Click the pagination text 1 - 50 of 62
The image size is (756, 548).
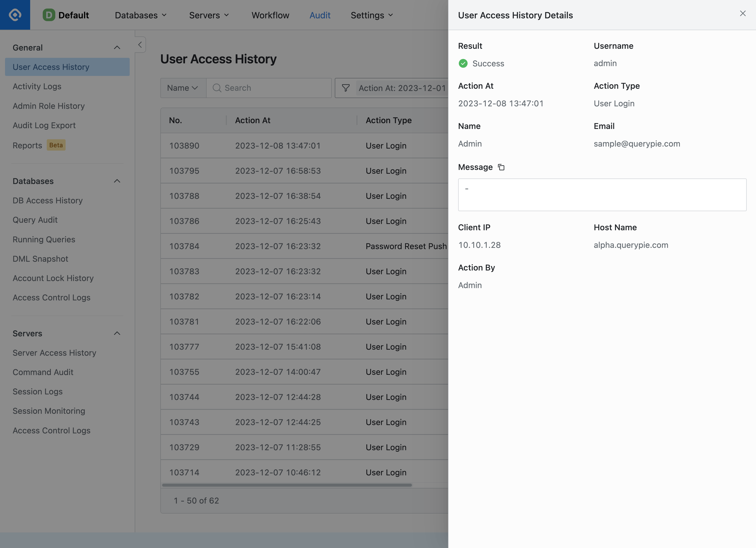196,501
